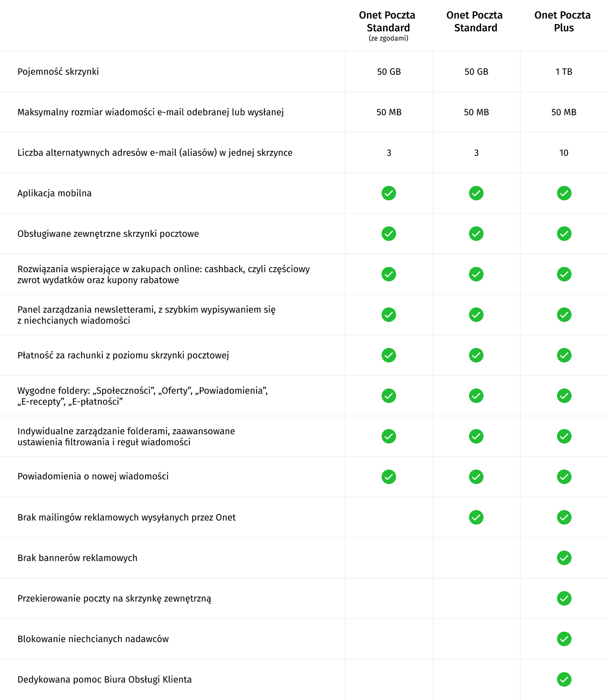Click the 10 aliases value for Plus

(x=564, y=153)
